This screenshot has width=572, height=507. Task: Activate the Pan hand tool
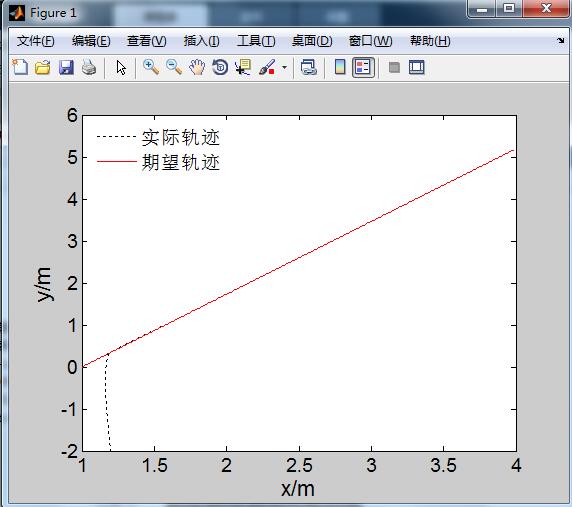197,67
